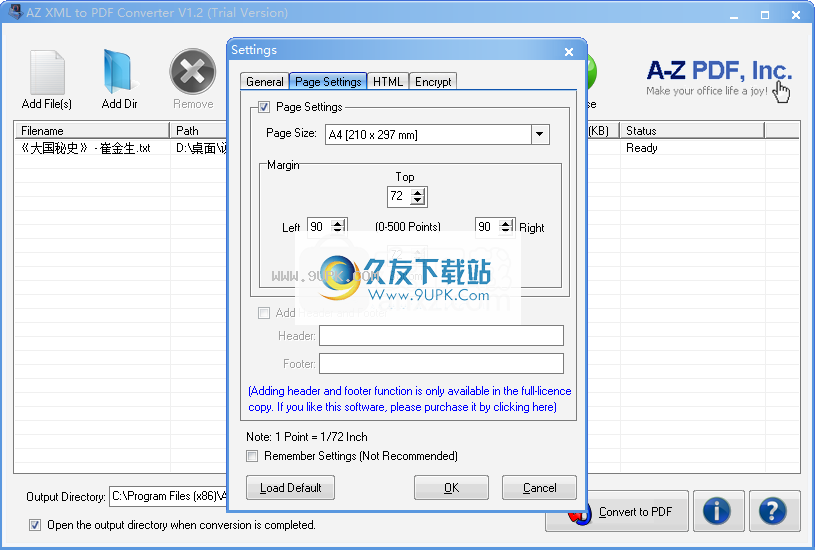Increase the Left margin value
The width and height of the screenshot is (817, 557).
click(x=338, y=223)
